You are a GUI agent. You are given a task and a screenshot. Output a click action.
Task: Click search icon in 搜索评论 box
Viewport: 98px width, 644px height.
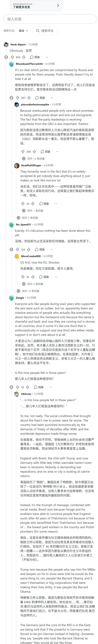(38, 31)
